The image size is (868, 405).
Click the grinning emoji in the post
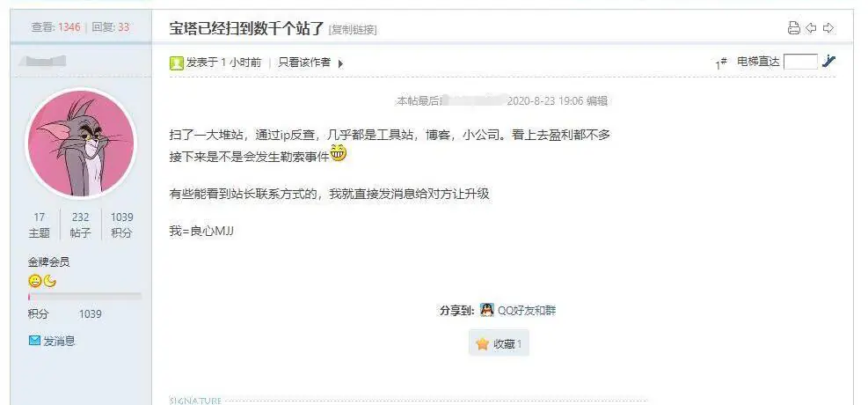point(339,152)
